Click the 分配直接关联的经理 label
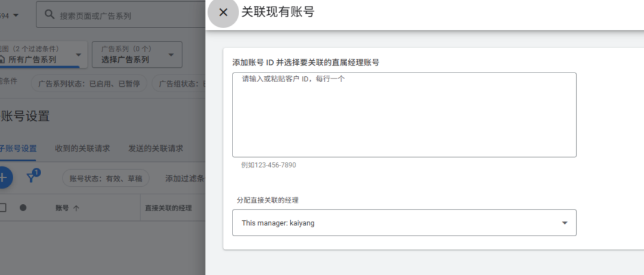The height and width of the screenshot is (275, 644). click(x=268, y=201)
